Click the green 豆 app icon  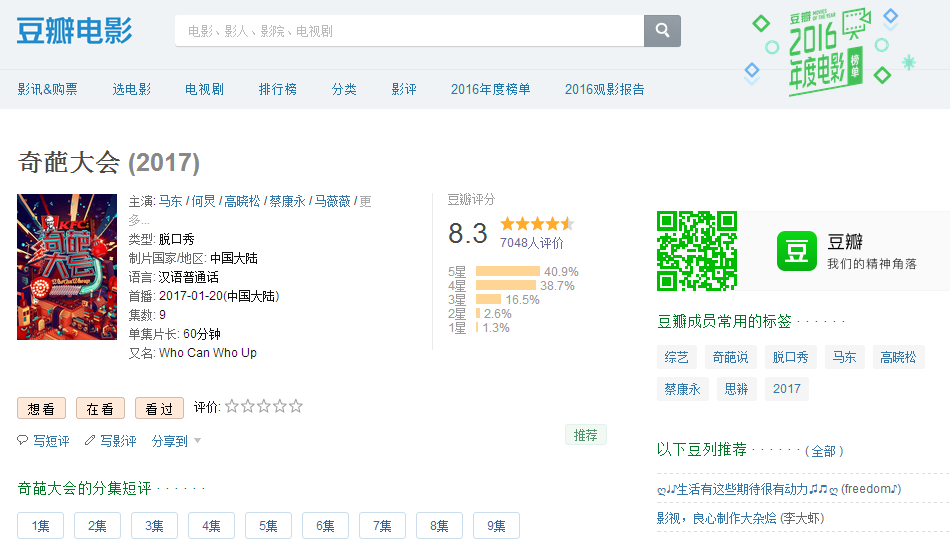tap(797, 251)
